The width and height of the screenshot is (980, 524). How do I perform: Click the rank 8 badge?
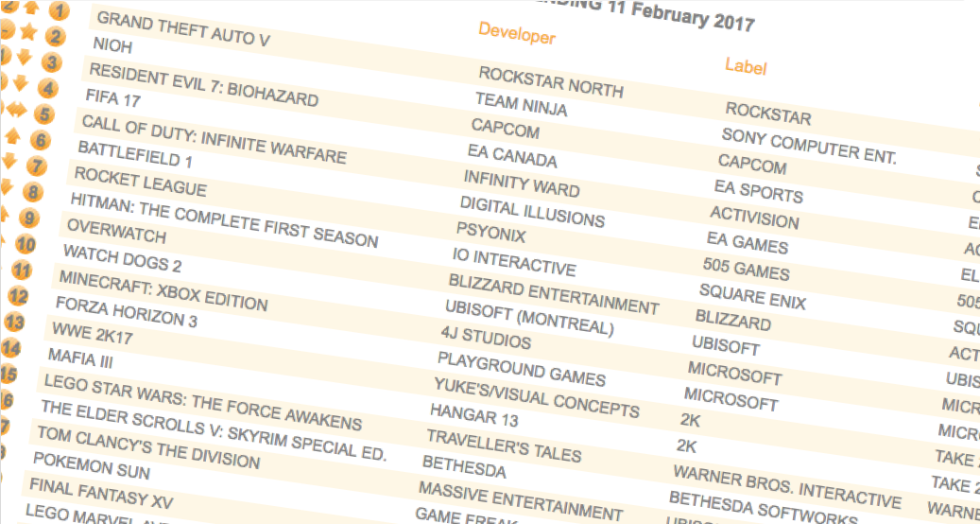32,192
